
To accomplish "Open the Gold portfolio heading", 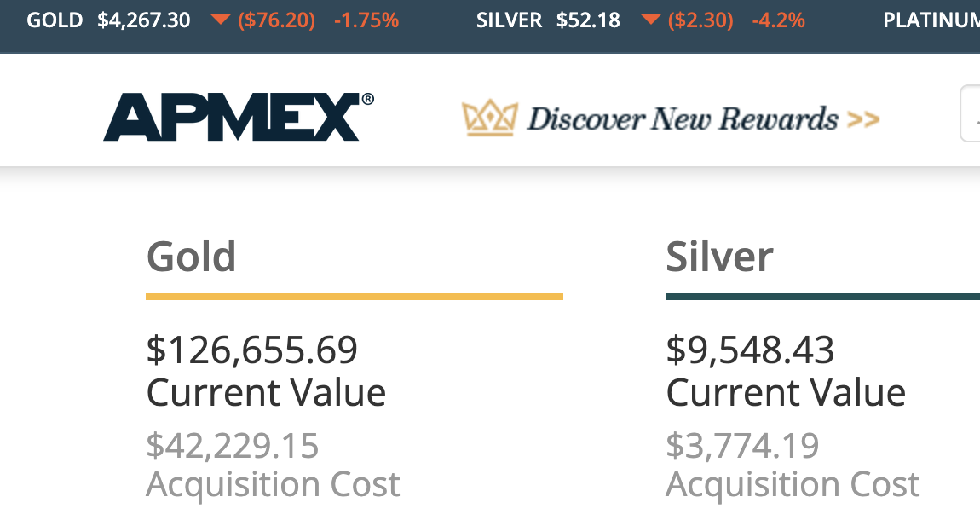I will (x=191, y=256).
